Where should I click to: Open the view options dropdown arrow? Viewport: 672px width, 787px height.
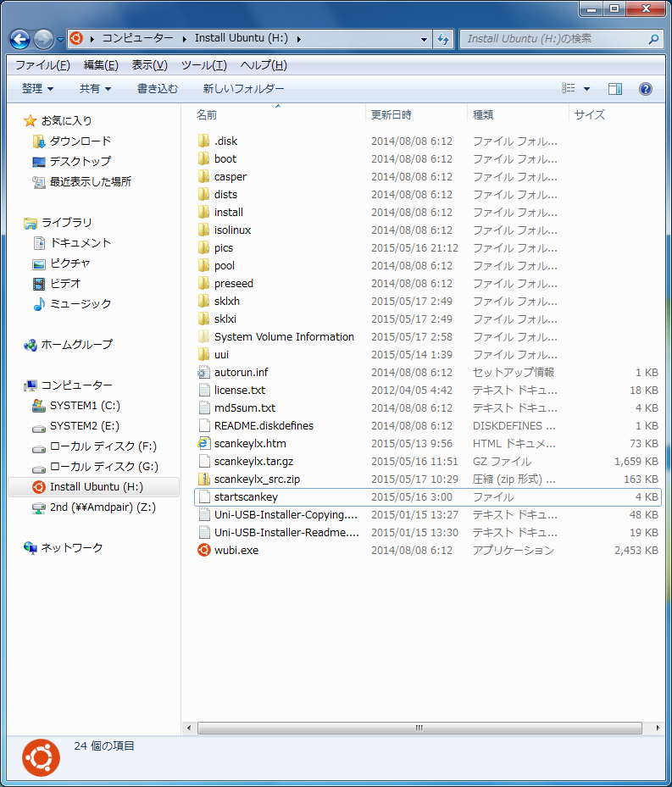coord(586,89)
